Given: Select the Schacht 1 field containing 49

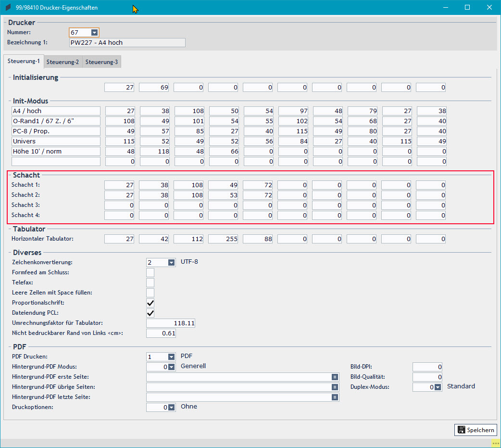Looking at the screenshot, I should point(223,185).
